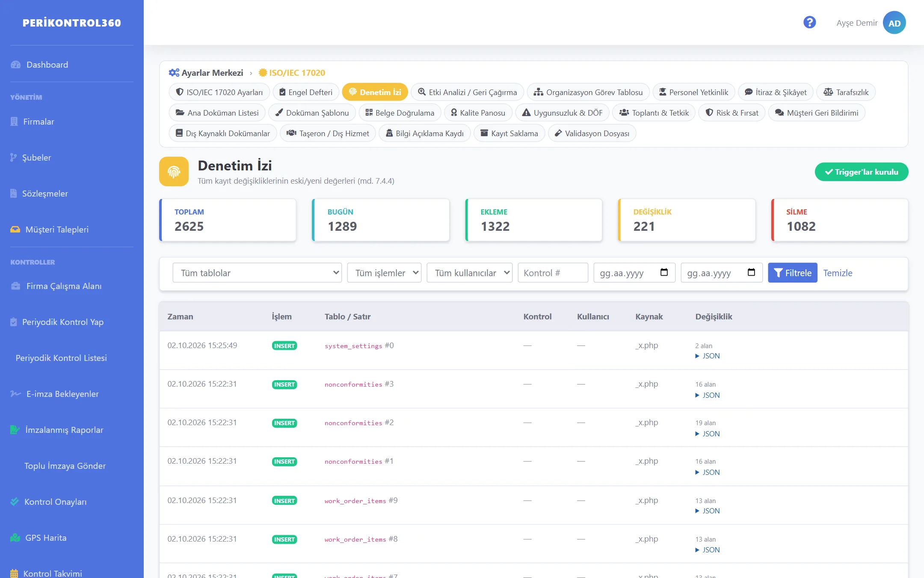924x578 pixels.
Task: Click the Kontrol # input field
Action: tap(553, 273)
